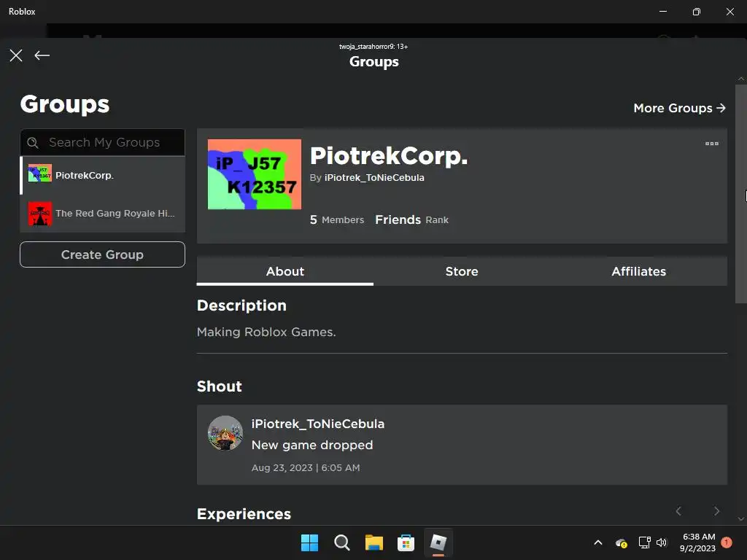
Task: Click the Create Group button
Action: pyautogui.click(x=102, y=254)
